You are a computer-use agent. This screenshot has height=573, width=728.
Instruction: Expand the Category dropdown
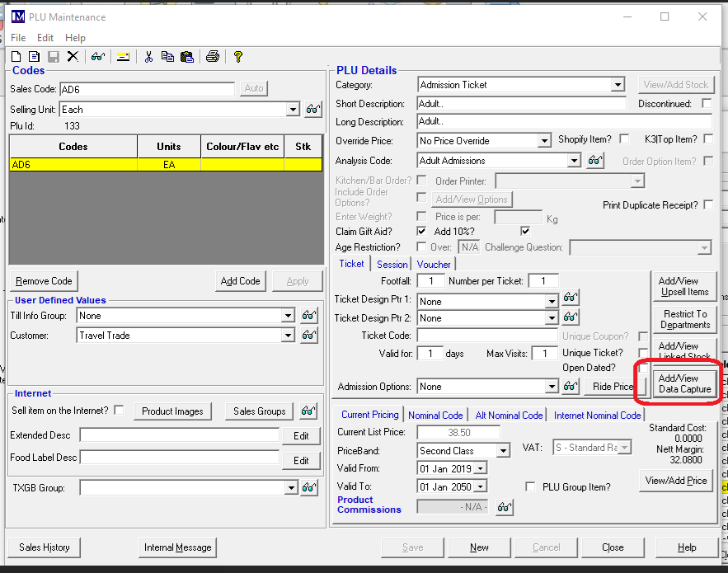pyautogui.click(x=618, y=85)
